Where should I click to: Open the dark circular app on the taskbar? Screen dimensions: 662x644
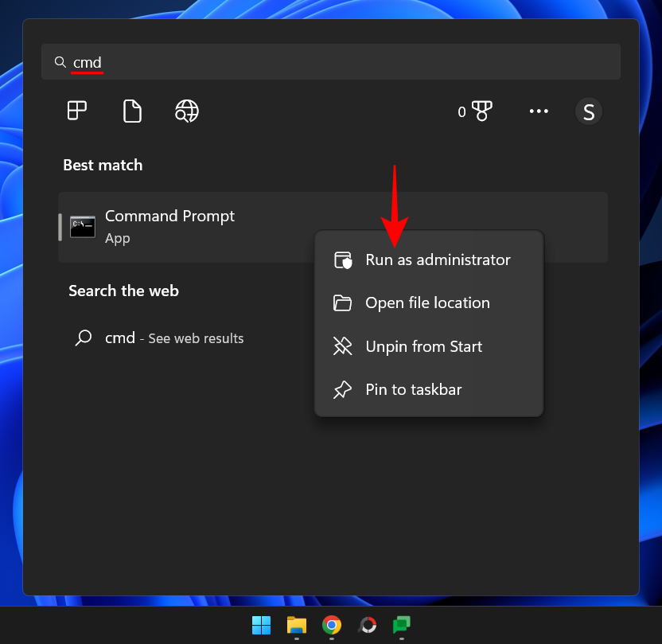pos(368,626)
